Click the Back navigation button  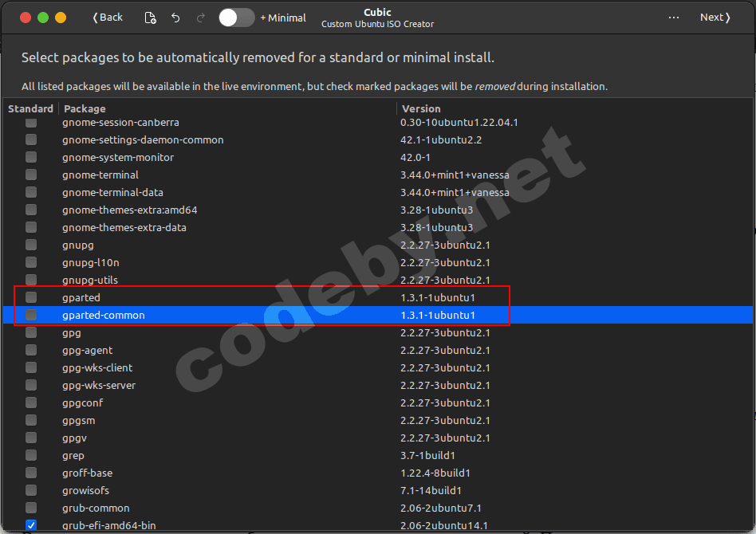coord(108,18)
